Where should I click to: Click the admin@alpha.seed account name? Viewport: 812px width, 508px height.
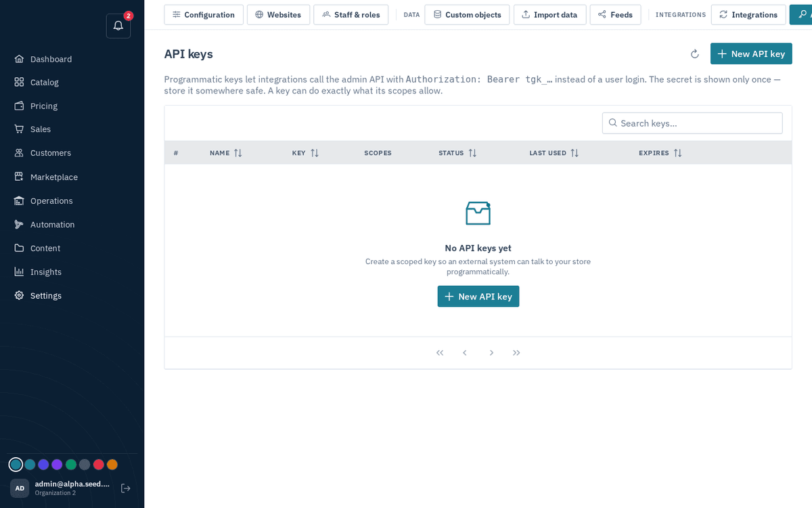click(72, 484)
